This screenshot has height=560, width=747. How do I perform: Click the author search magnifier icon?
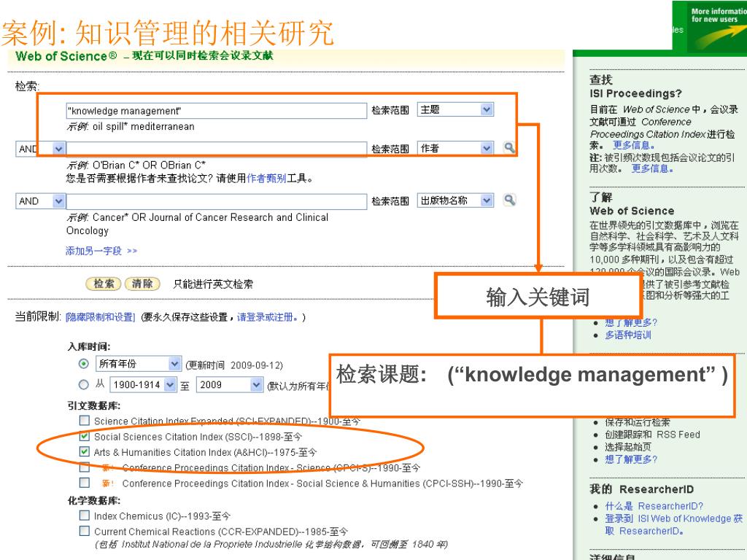point(509,148)
